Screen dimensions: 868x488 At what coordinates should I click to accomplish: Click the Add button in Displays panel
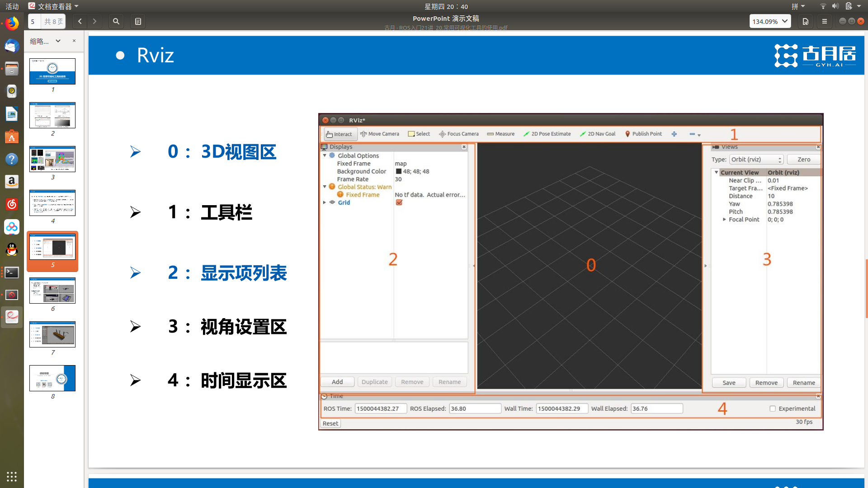pyautogui.click(x=337, y=382)
